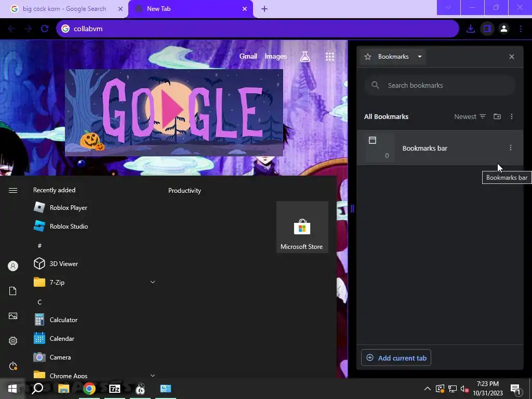Open the Newest sort dropdown

click(470, 117)
